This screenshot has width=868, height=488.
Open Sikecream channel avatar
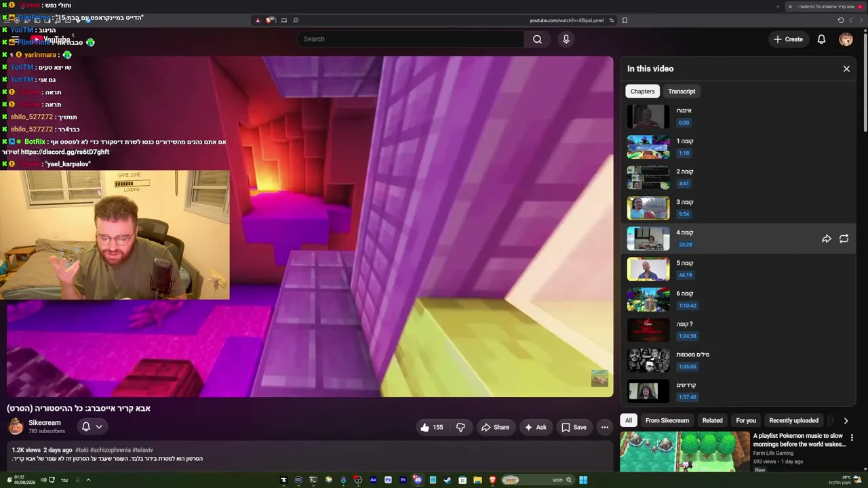point(15,426)
